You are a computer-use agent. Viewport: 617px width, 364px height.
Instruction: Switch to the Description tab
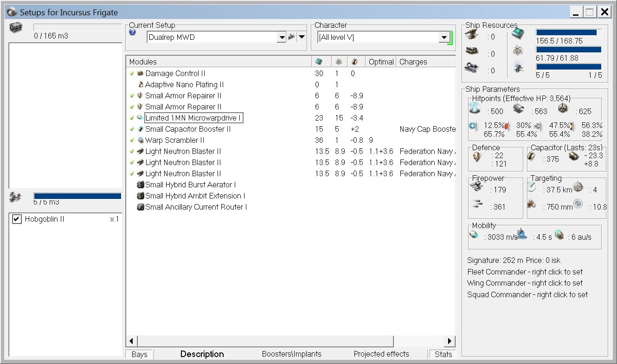[x=202, y=354]
